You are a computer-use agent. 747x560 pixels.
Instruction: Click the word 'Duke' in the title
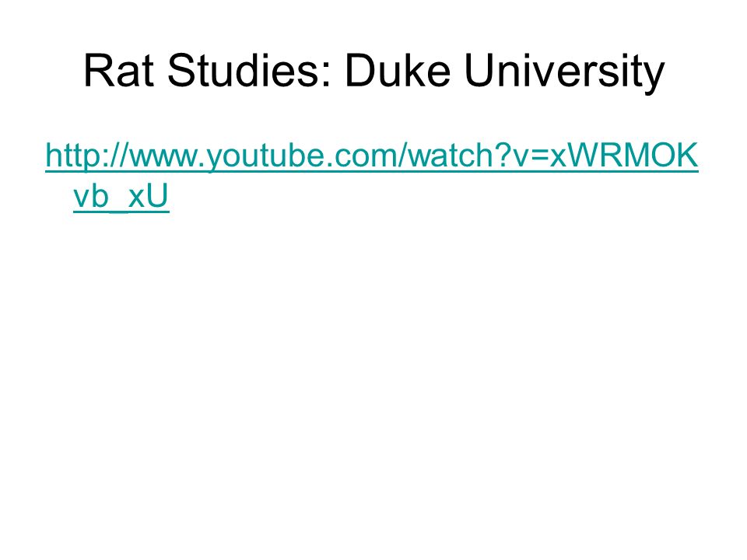[x=398, y=71]
